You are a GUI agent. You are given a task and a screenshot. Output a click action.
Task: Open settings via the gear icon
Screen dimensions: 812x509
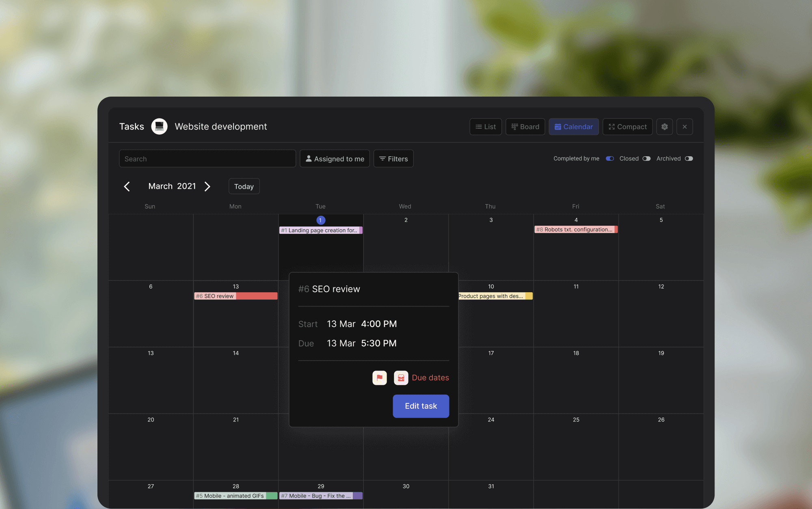pos(664,127)
